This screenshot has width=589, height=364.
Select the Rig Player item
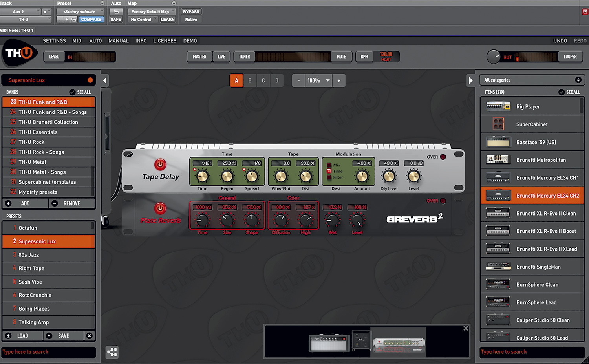point(532,106)
